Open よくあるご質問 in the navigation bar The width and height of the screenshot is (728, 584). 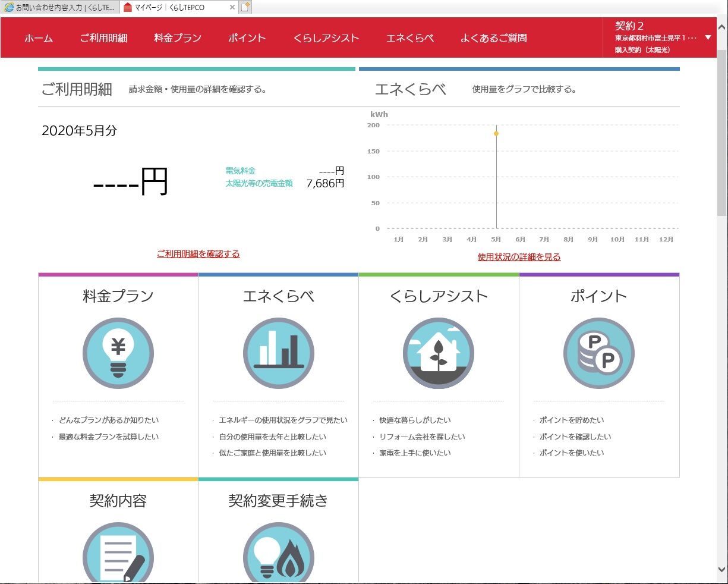pos(494,38)
